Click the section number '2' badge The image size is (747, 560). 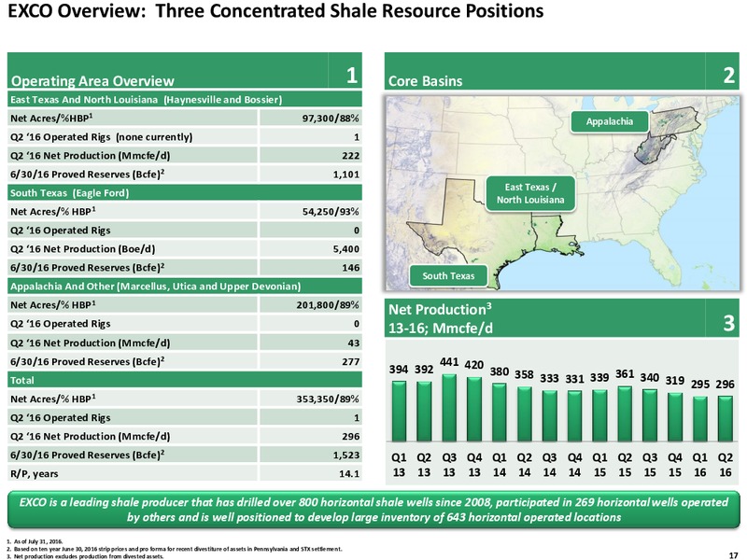click(x=729, y=76)
